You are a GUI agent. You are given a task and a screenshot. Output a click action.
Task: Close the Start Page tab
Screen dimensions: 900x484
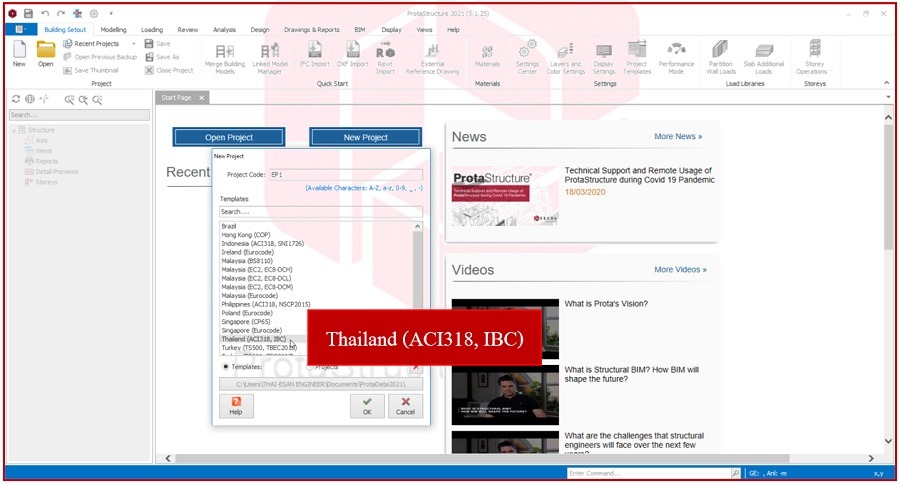201,98
